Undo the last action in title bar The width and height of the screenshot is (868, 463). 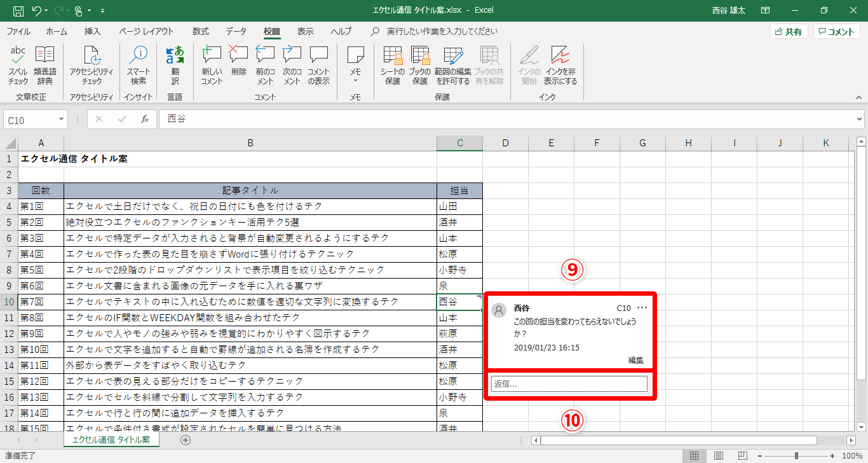(x=37, y=11)
